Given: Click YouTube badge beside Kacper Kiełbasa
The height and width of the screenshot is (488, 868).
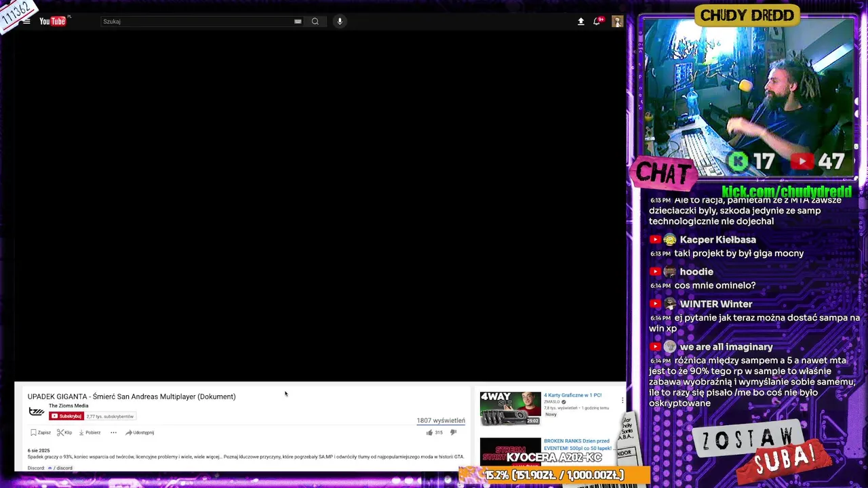Looking at the screenshot, I should (655, 240).
